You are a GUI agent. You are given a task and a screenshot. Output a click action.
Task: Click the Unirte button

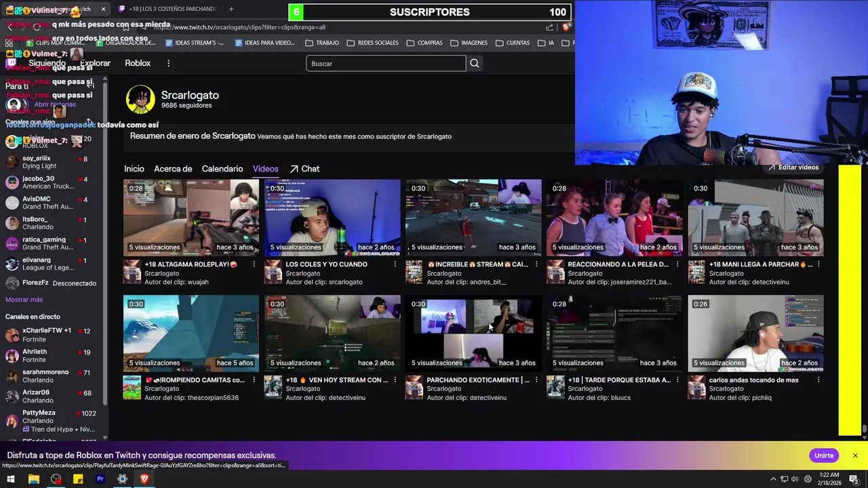824,455
